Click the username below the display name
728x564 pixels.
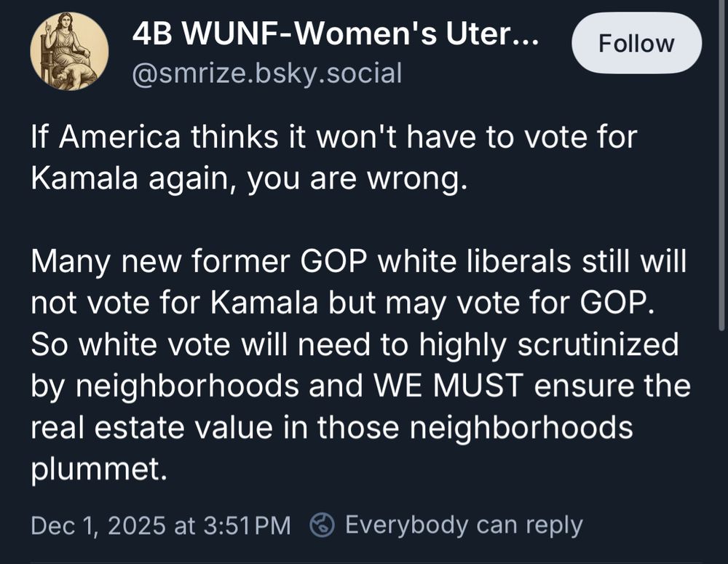coord(266,73)
